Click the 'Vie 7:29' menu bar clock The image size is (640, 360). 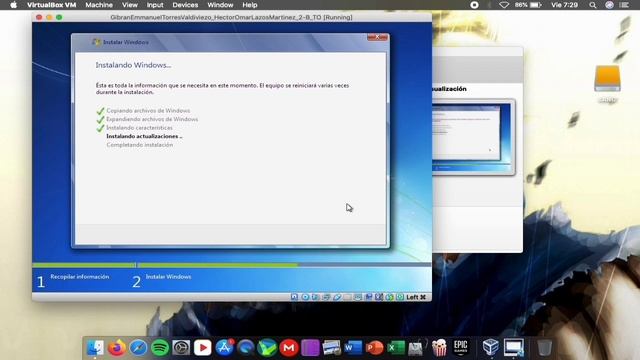coord(564,5)
